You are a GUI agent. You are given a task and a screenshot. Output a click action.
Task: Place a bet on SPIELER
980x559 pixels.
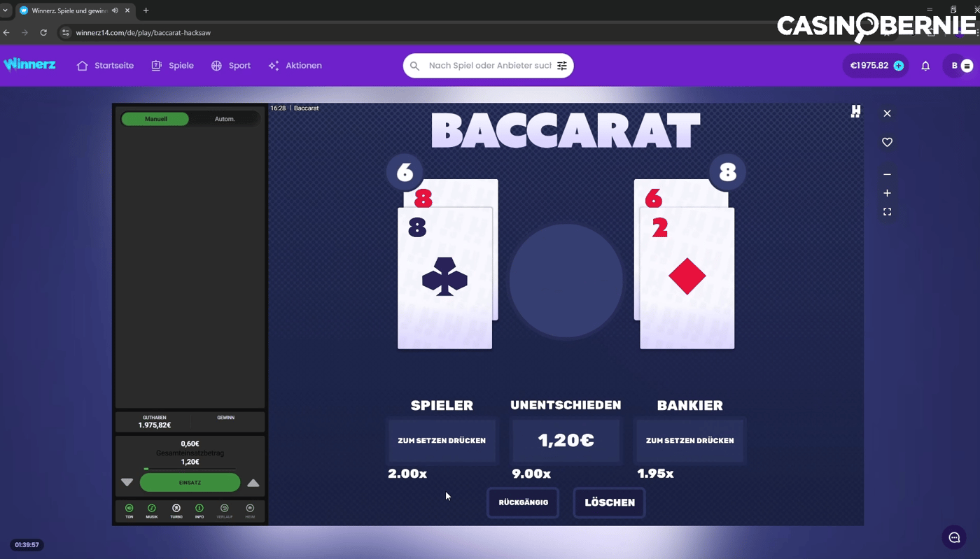pos(442,441)
